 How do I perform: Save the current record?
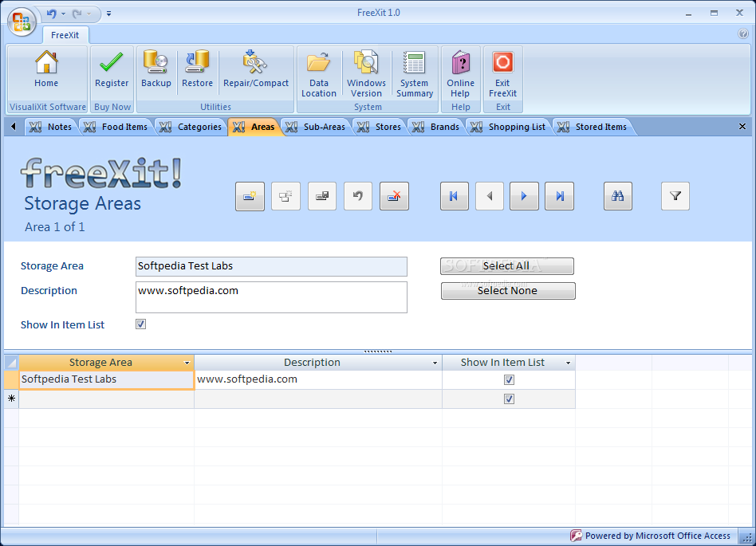(322, 196)
